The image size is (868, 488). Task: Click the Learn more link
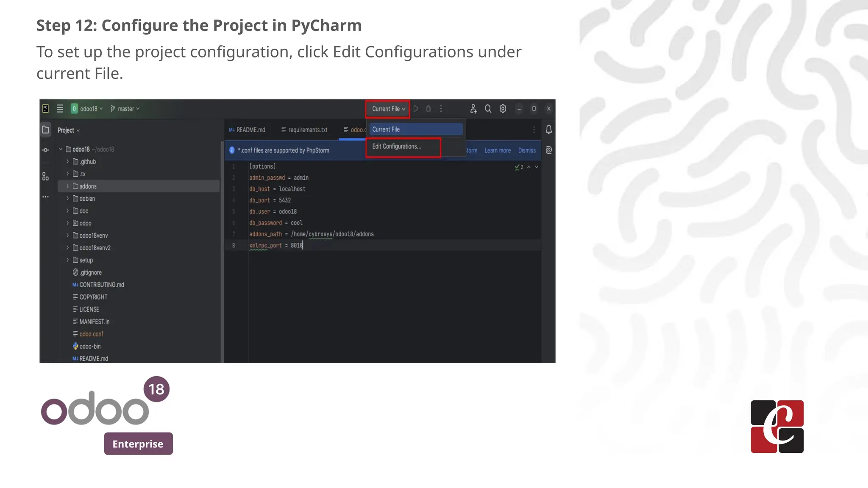(498, 150)
